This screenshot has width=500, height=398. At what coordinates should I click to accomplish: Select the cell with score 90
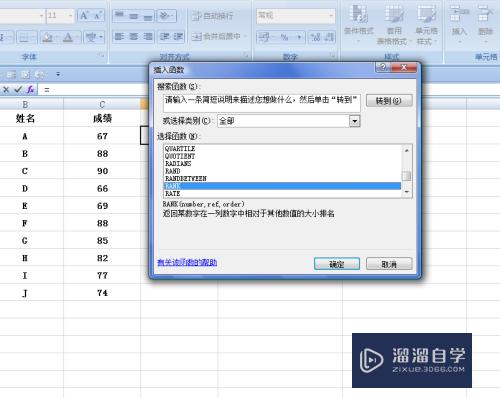pyautogui.click(x=102, y=171)
